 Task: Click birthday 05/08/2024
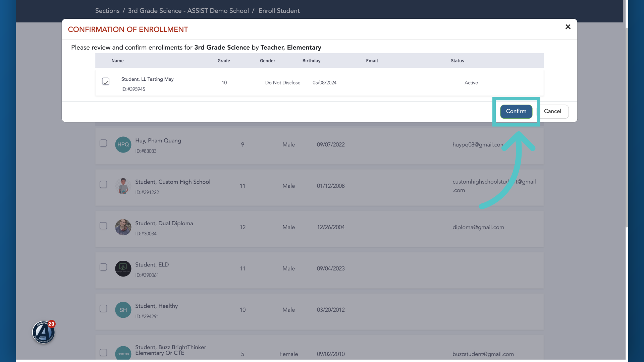click(x=324, y=82)
